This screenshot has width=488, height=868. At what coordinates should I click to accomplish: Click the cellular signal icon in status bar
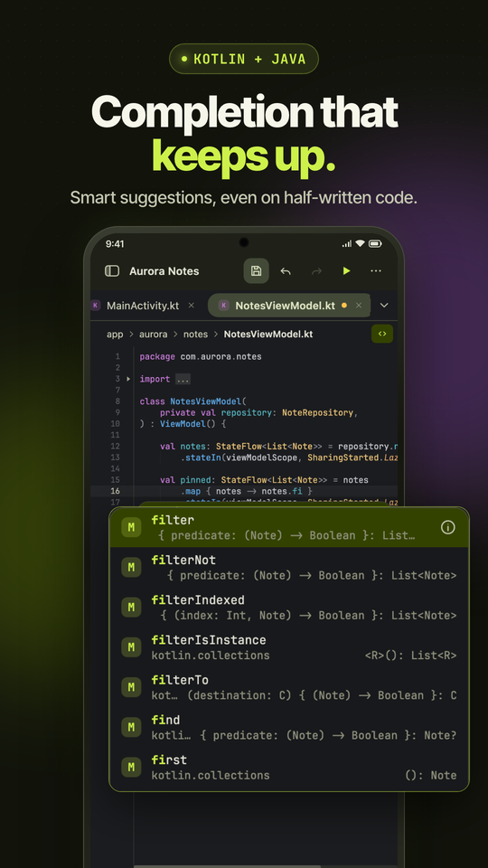tap(347, 243)
